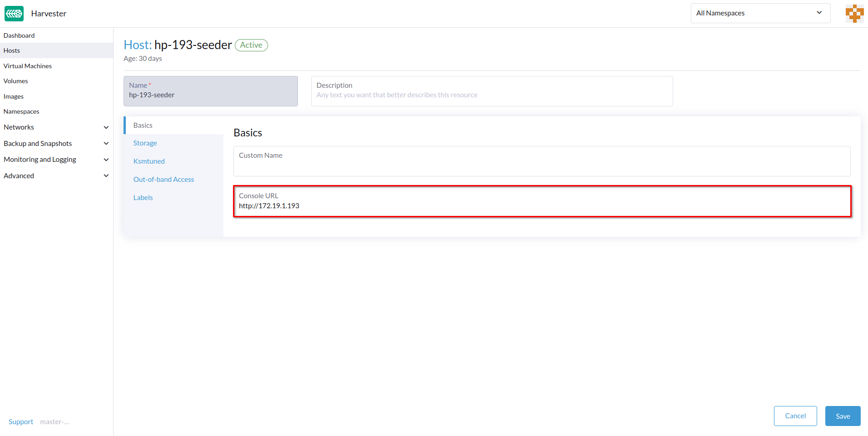The height and width of the screenshot is (436, 868).
Task: Open the Virtual Machines section
Action: tap(27, 65)
